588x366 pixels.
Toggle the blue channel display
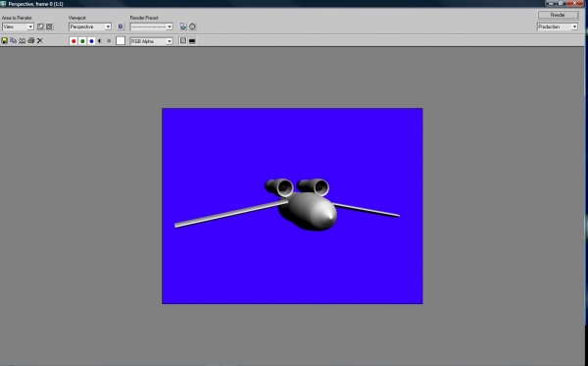click(x=91, y=41)
